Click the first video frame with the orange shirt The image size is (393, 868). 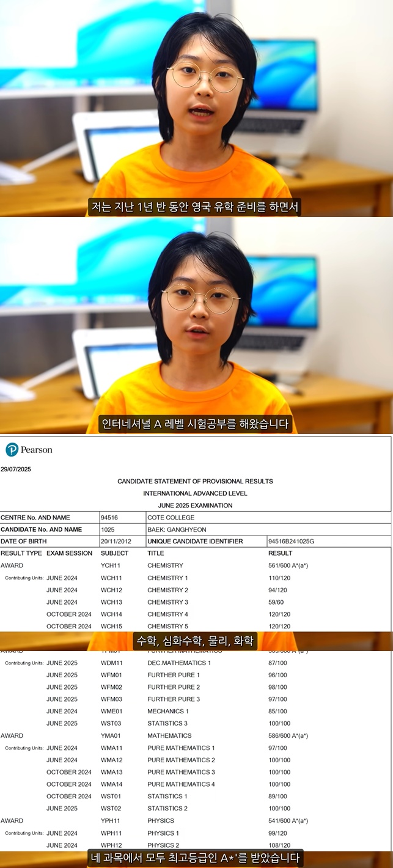pos(196,108)
